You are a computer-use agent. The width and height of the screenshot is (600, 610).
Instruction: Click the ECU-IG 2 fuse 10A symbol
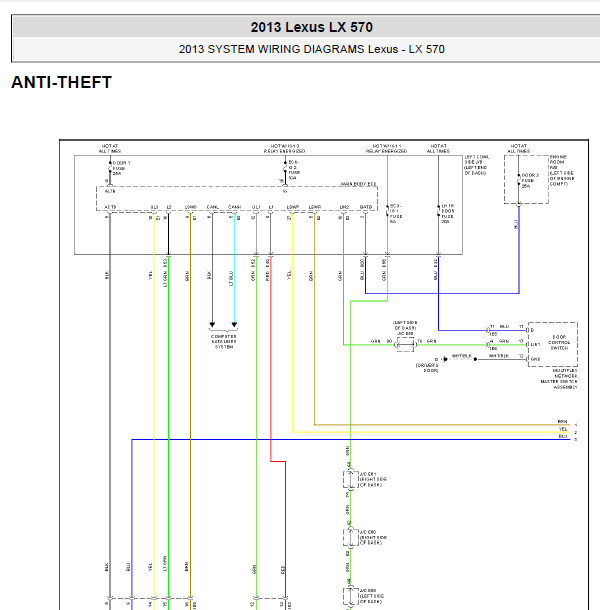pyautogui.click(x=285, y=171)
